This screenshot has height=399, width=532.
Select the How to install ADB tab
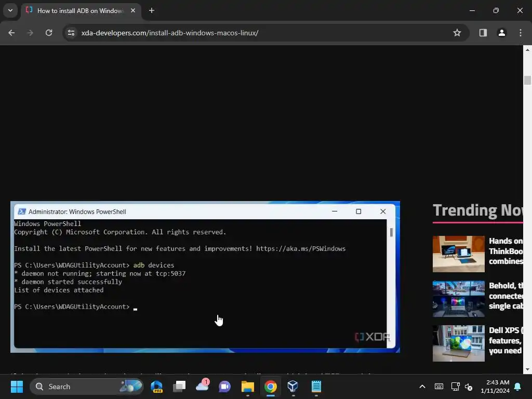tap(82, 11)
